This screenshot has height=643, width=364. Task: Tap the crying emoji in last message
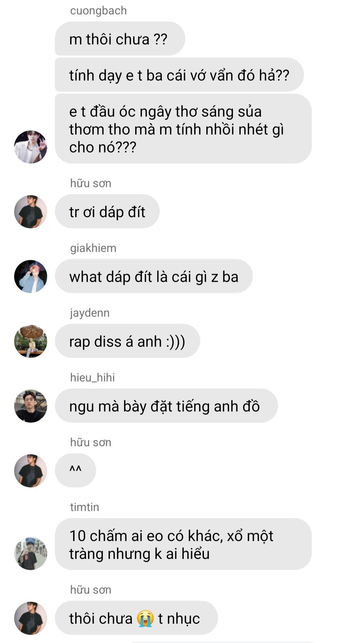[x=145, y=618]
